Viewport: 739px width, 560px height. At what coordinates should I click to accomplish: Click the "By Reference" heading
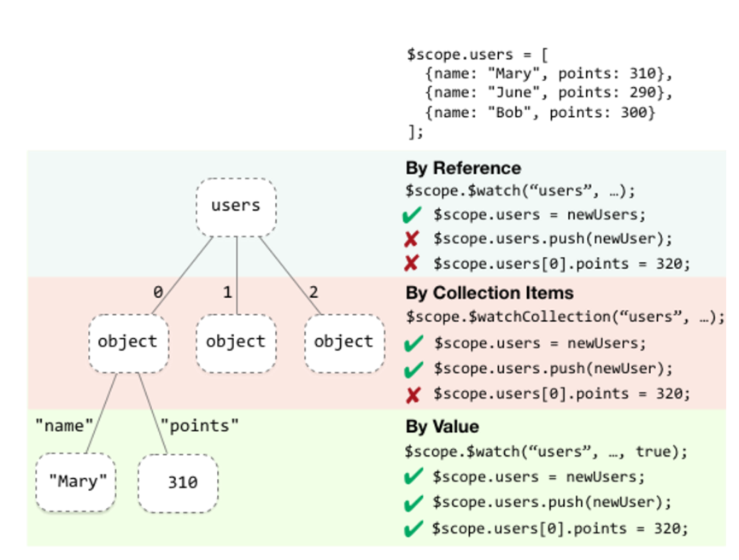click(463, 168)
